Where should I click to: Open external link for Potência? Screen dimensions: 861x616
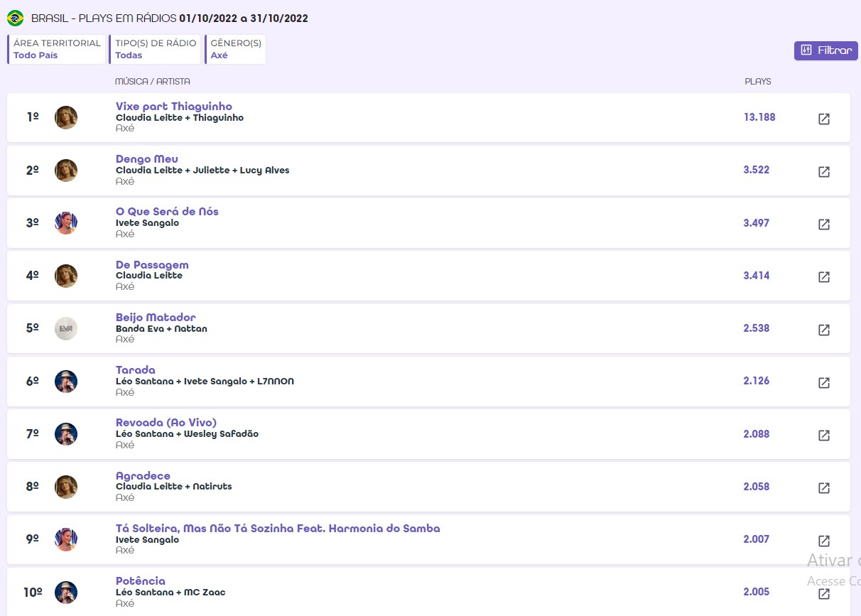pos(824,593)
